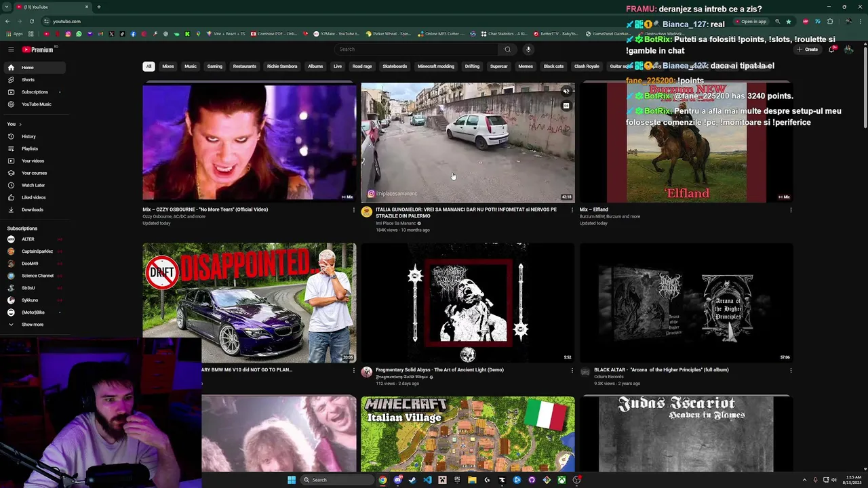This screenshot has width=868, height=488.
Task: Click the browser reload button
Action: 31,21
